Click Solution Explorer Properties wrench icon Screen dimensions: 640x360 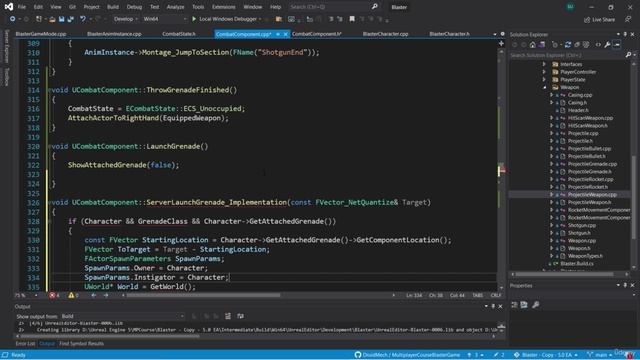pyautogui.click(x=607, y=45)
